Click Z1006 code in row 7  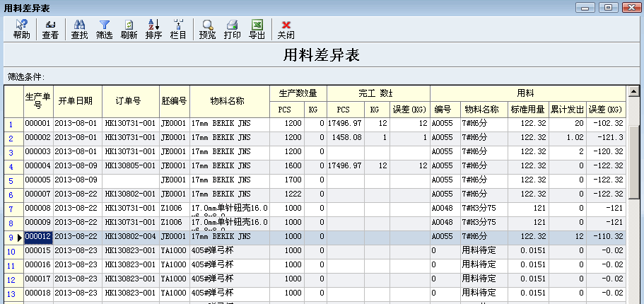(x=175, y=208)
